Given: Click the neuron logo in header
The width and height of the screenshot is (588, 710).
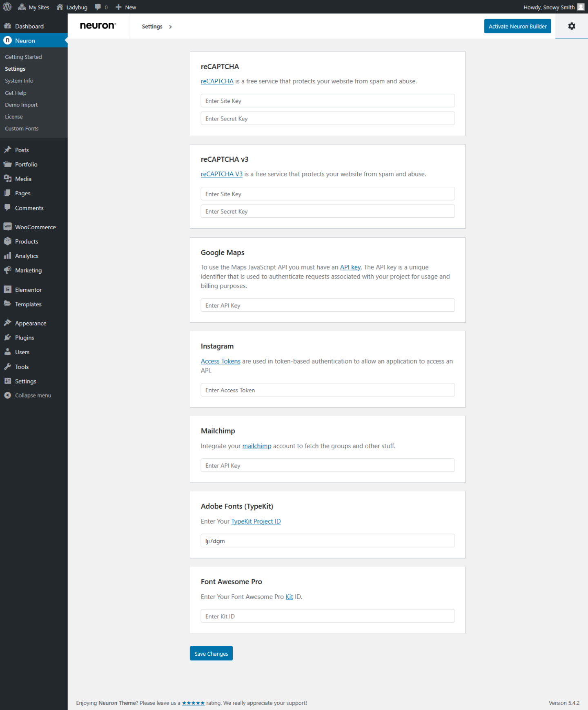Looking at the screenshot, I should (x=98, y=26).
